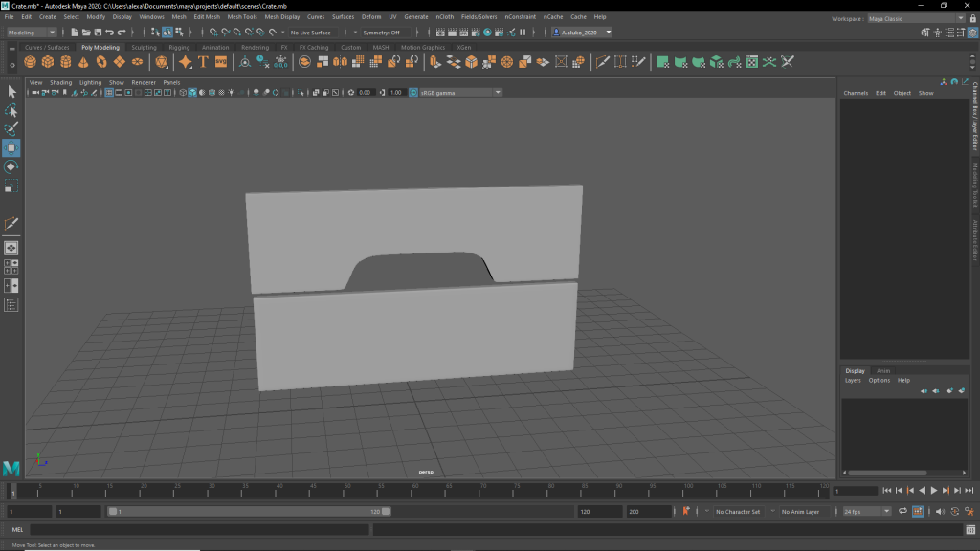Click the time range slider bar
This screenshot has width=980, height=551.
coord(249,512)
